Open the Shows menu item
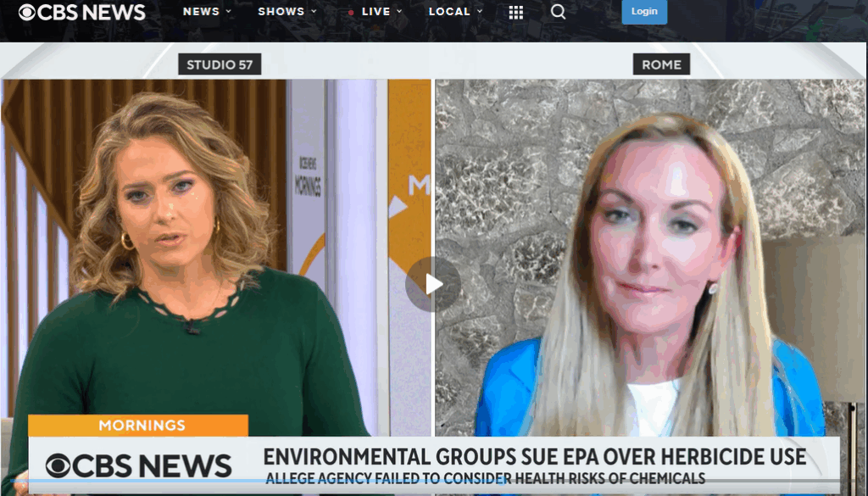 (x=281, y=12)
